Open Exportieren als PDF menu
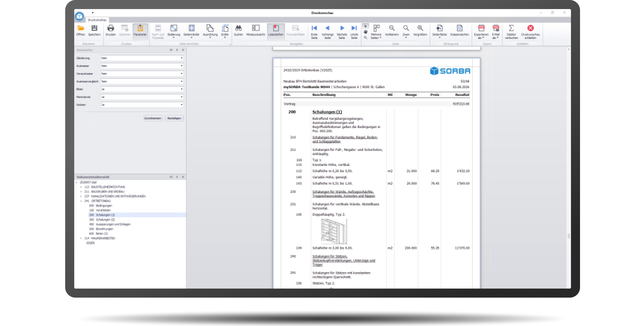 point(481,32)
